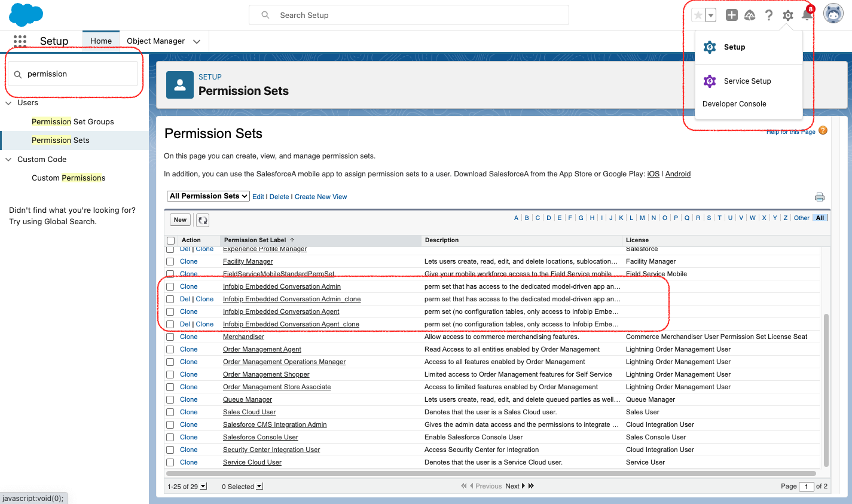Click the Salesforce cloud logo
Viewport: 852px width, 504px height.
tap(26, 15)
